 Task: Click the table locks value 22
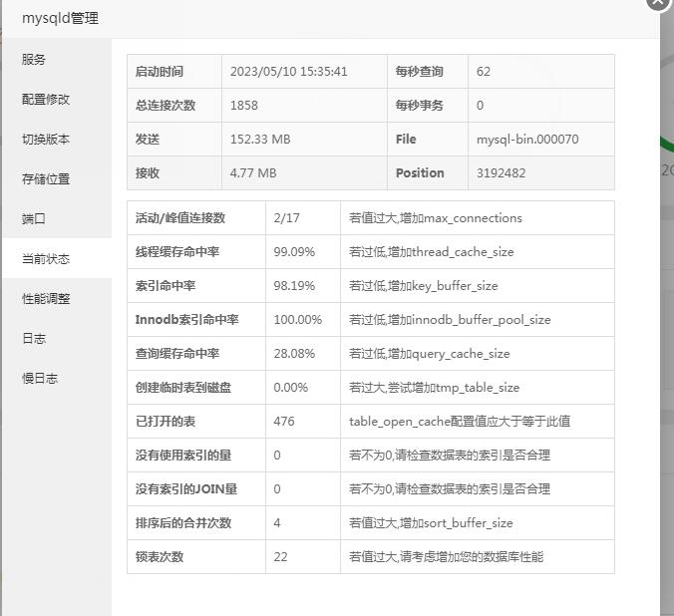pos(281,557)
